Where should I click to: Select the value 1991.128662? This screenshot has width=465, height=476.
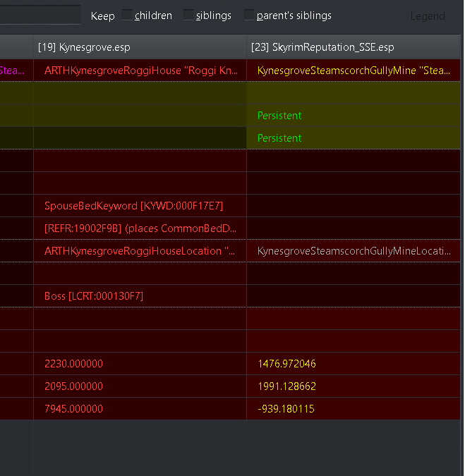click(x=354, y=386)
